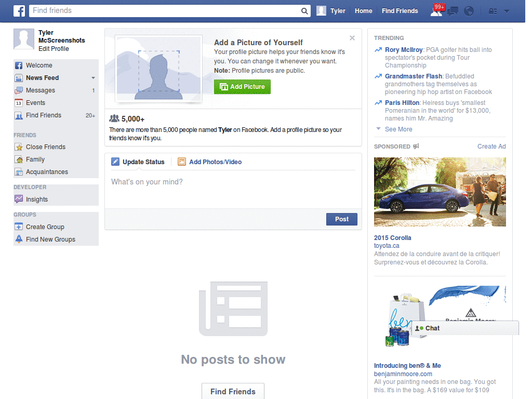Screen dimensions: 532x399
Task: Click the Chat online status icon
Action: pyautogui.click(x=419, y=328)
